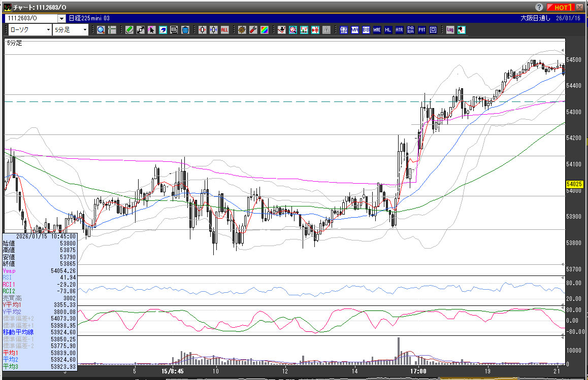Click the red ALL toolbar icon
Screen dimensions: 588x380
click(x=224, y=30)
